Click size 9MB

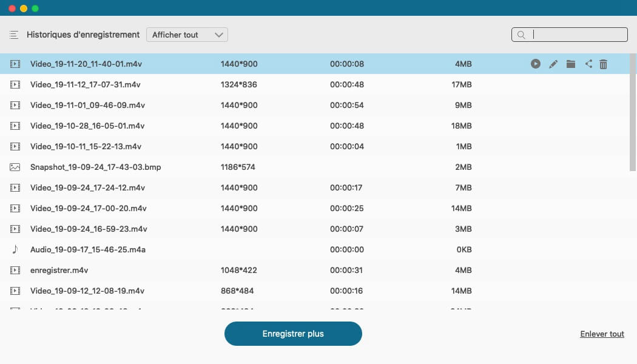click(463, 105)
